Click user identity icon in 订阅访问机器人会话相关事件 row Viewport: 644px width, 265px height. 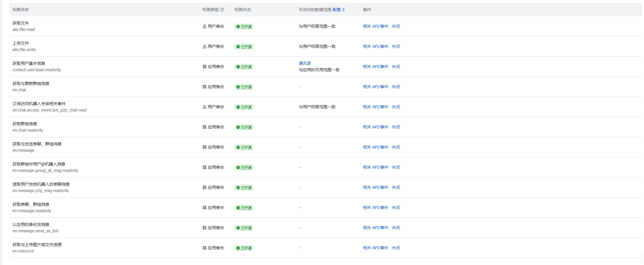(204, 107)
